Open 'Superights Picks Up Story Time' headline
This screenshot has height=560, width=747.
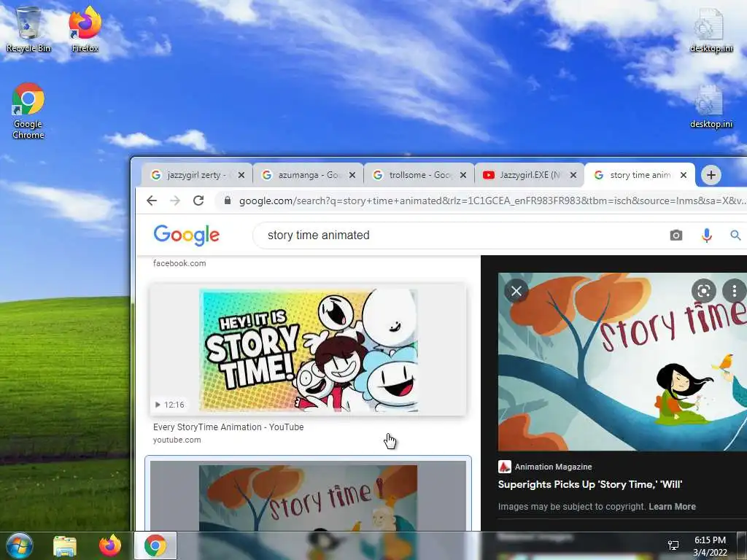coord(589,485)
